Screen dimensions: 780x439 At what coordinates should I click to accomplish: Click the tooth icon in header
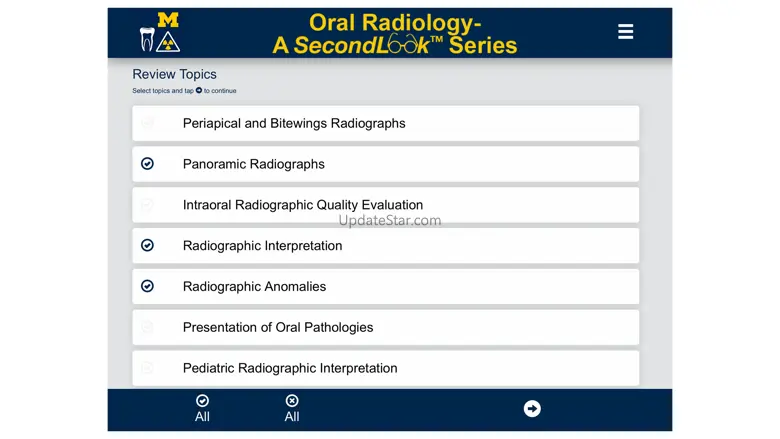tap(147, 39)
